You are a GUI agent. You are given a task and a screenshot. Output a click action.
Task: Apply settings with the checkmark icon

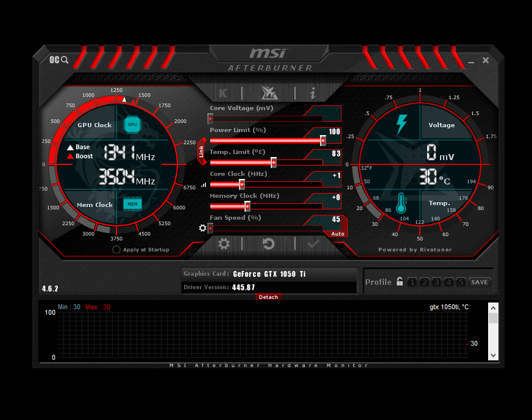tap(313, 243)
